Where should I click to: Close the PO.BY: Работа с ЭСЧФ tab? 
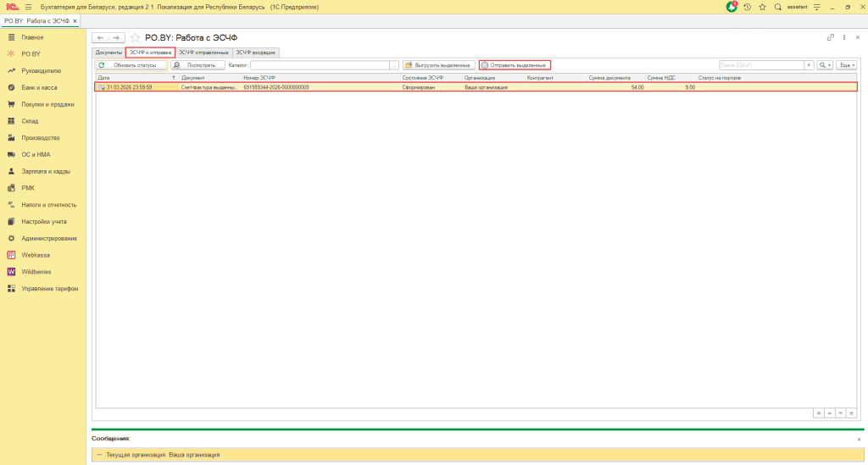[75, 20]
